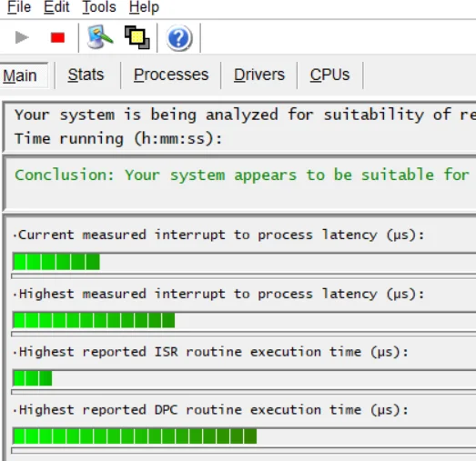Click the Highest measured interrupt latency bar
Screen dimensions: 476x461
[x=244, y=320]
